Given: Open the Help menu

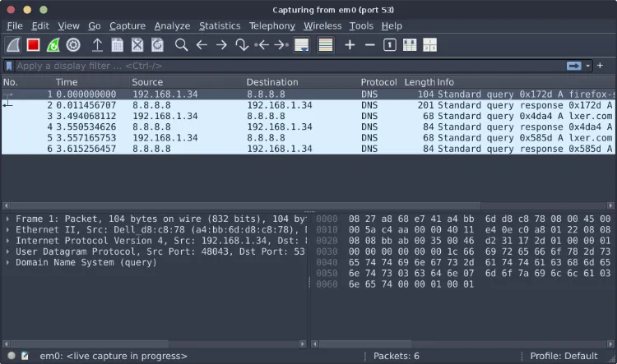Looking at the screenshot, I should tap(392, 26).
